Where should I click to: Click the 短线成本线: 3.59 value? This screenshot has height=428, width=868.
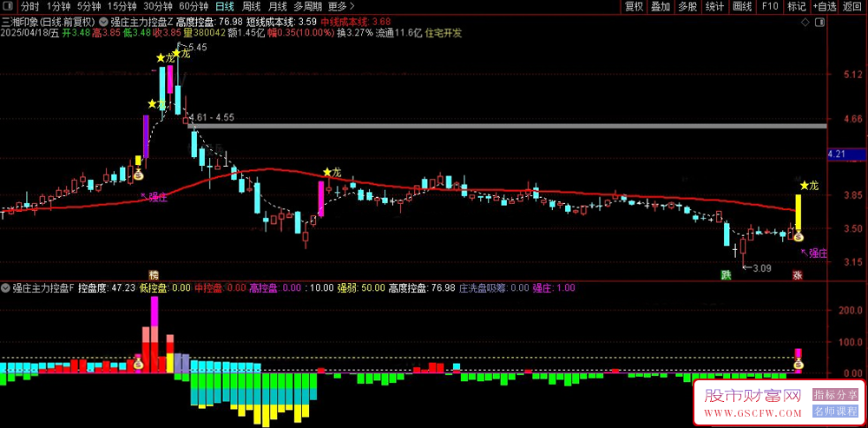tap(282, 23)
